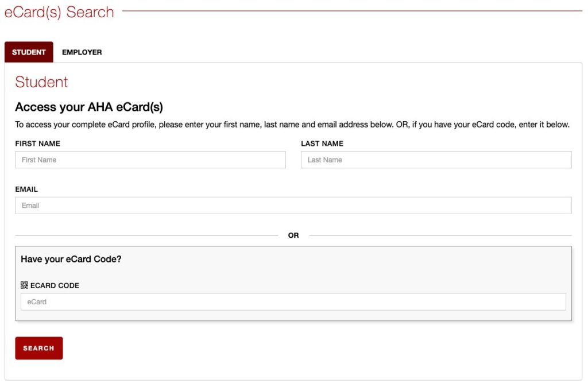Viewport: 588px width, 387px height.
Task: Click the "eCard(s) Search" page title
Action: click(59, 12)
